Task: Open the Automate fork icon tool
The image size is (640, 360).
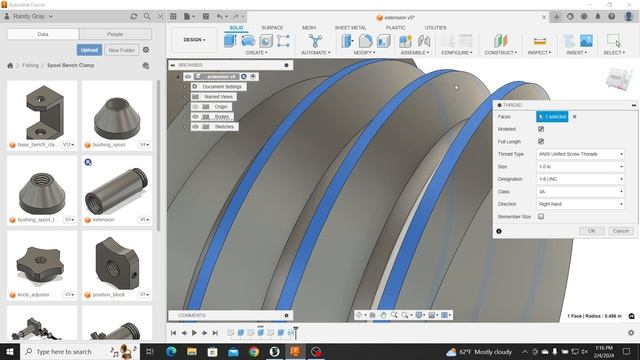Action: (x=315, y=41)
